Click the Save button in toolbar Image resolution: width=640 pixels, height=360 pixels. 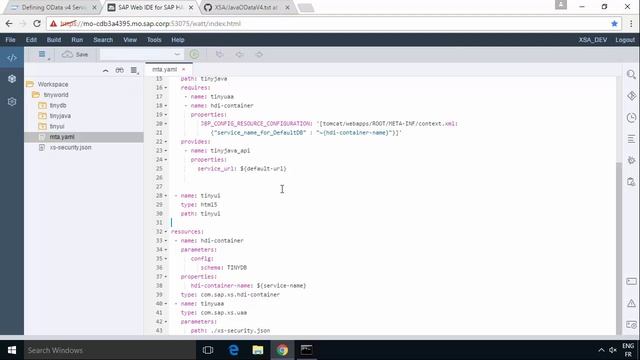pyautogui.click(x=75, y=54)
